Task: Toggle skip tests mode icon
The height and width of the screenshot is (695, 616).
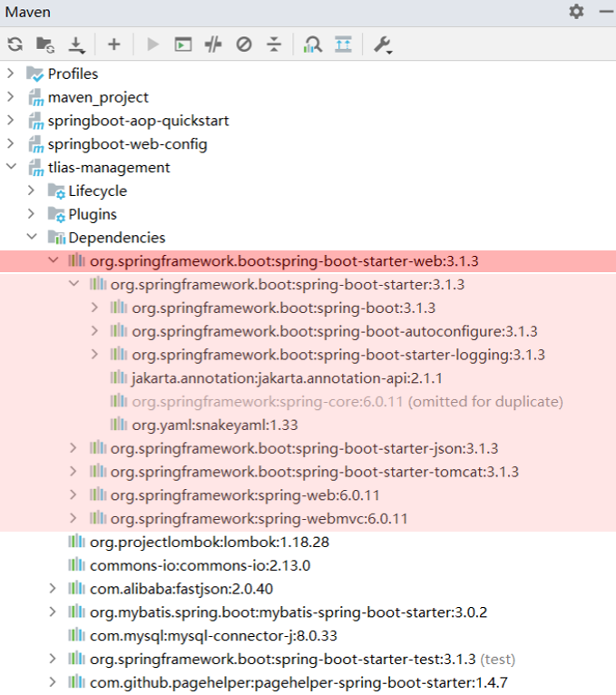Action: 244,44
